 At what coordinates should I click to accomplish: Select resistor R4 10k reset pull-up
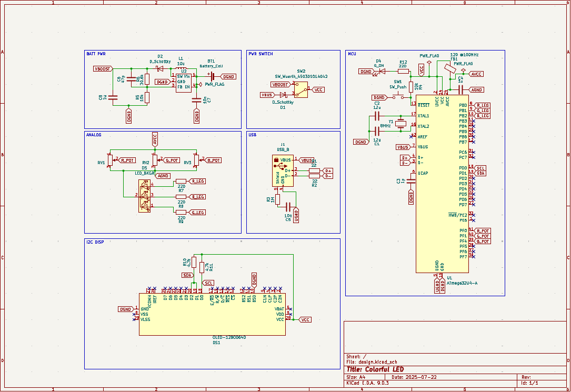pyautogui.click(x=411, y=87)
